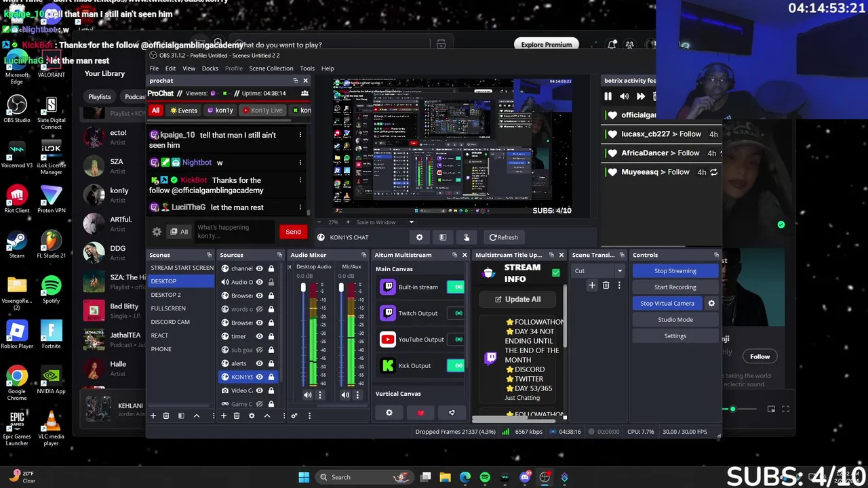
Task: Open scene filters in Scenes toolbar
Action: 181,415
